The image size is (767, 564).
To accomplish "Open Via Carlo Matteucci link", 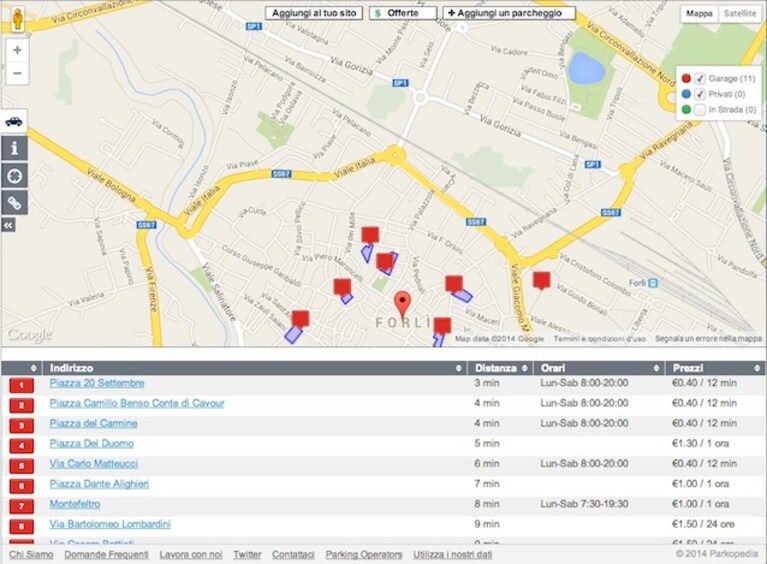I will [94, 464].
